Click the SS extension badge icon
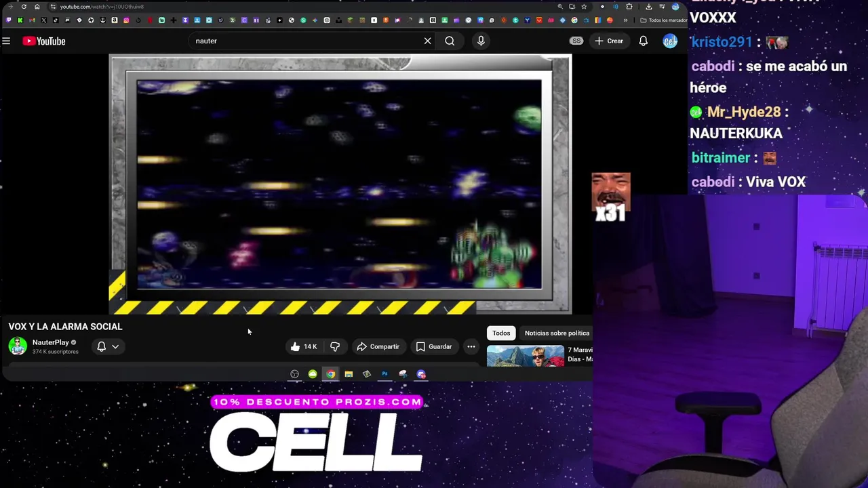The image size is (868, 488). (x=576, y=41)
